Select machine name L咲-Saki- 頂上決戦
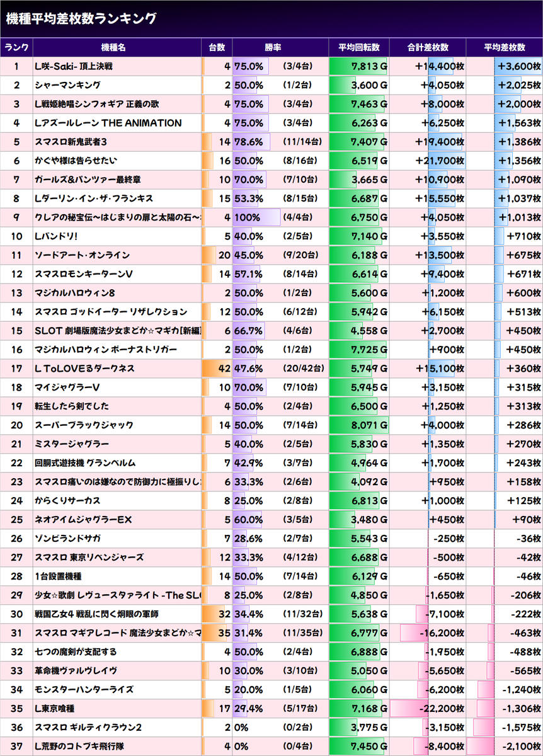Image resolution: width=543 pixels, height=756 pixels. (74, 66)
